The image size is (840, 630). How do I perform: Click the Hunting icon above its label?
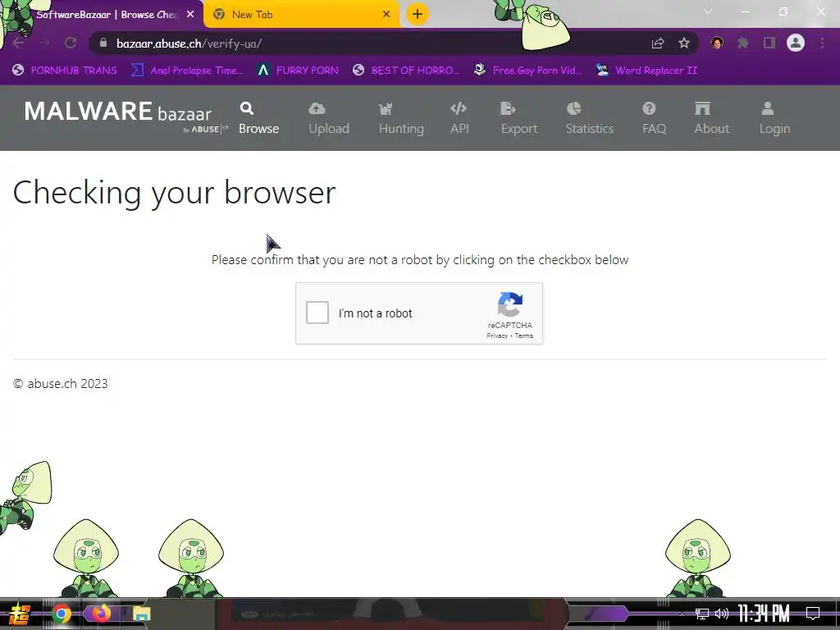coord(386,109)
